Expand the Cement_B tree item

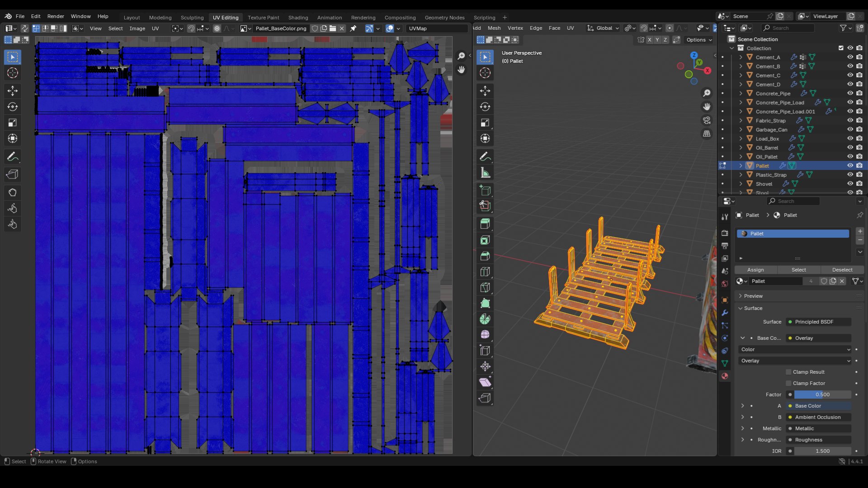pos(741,66)
